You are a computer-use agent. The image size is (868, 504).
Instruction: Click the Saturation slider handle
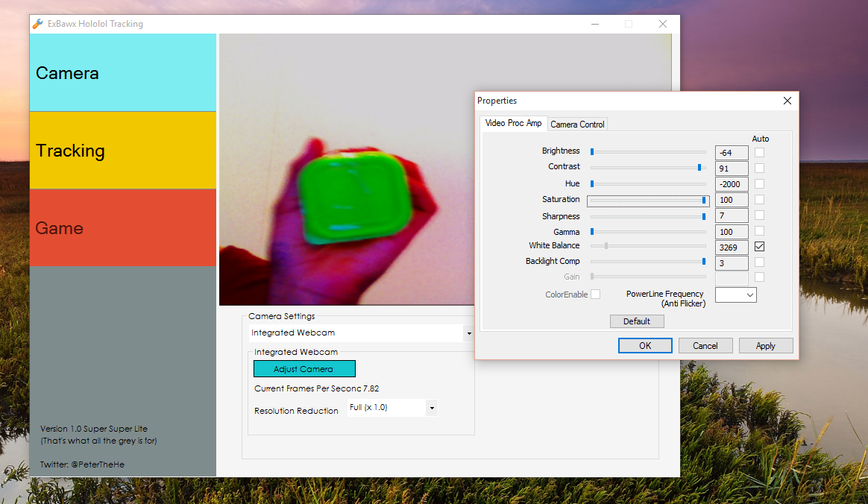705,201
